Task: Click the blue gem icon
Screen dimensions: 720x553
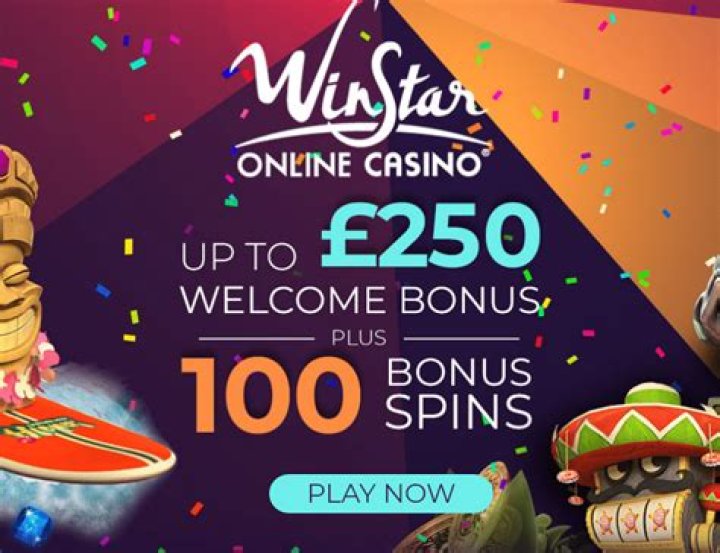Action: 31,527
